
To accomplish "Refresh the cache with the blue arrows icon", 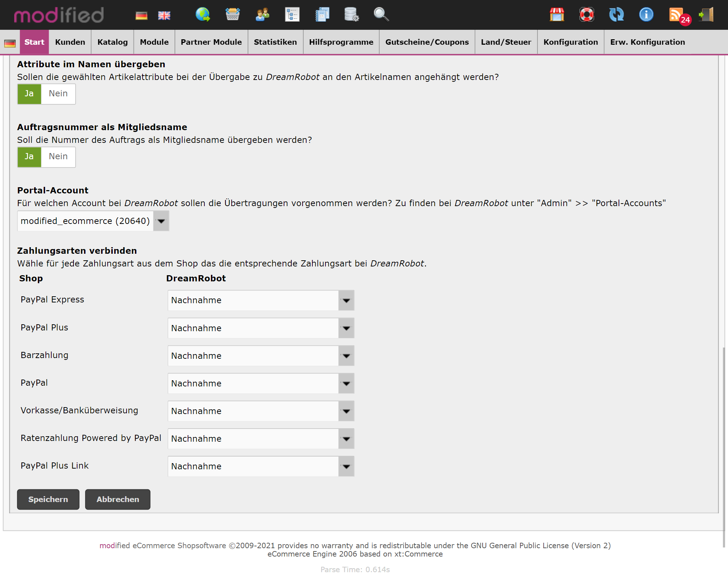I will pos(616,15).
